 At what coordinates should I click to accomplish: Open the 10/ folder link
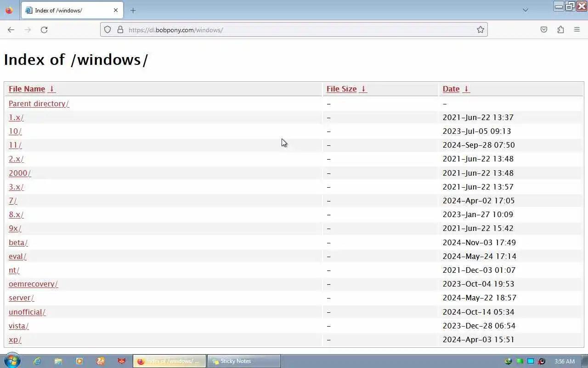15,131
